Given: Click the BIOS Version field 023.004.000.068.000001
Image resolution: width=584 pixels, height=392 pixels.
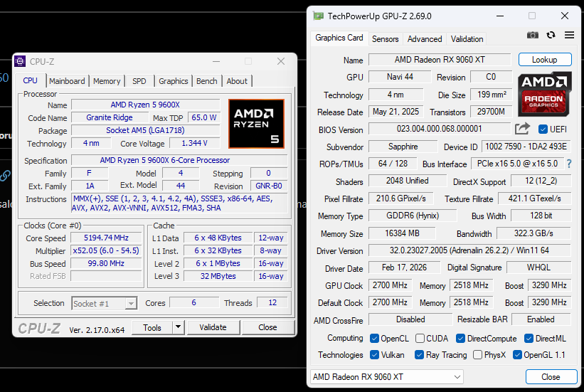Looking at the screenshot, I should [440, 129].
